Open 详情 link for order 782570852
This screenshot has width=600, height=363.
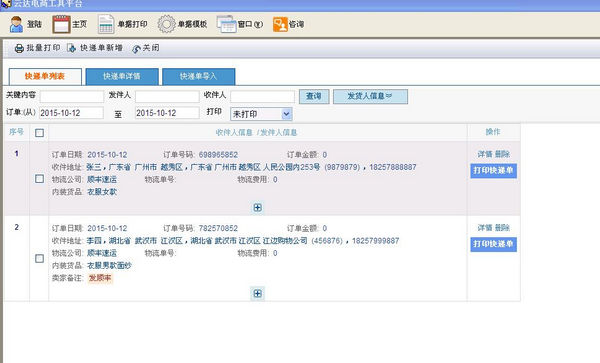click(485, 228)
